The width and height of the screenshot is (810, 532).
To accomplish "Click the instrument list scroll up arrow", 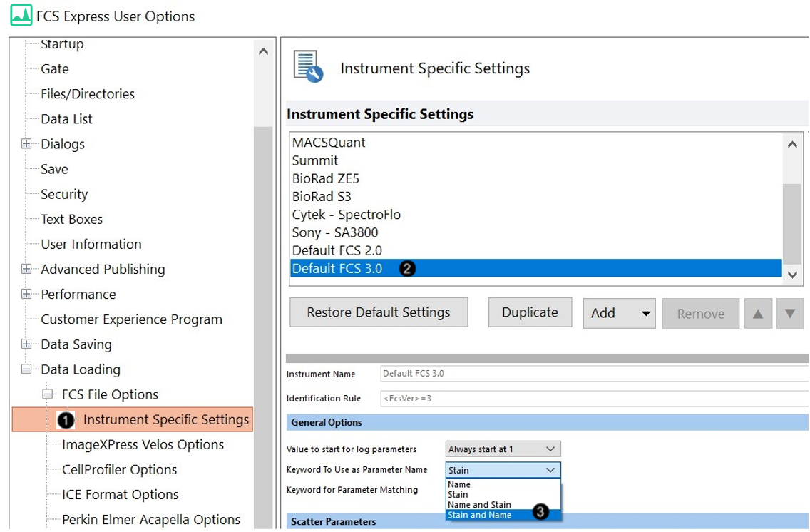I will (792, 145).
